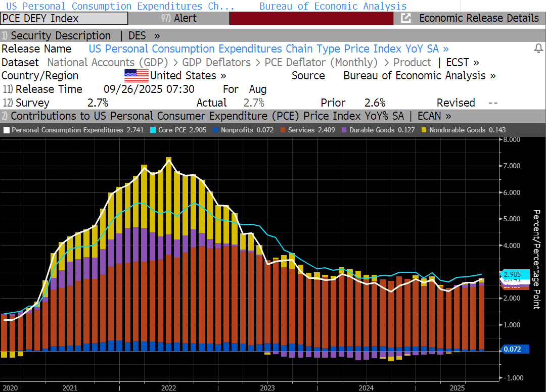Image resolution: width=546 pixels, height=392 pixels.
Task: Click the 11) Release Time label
Action: pyautogui.click(x=42, y=89)
